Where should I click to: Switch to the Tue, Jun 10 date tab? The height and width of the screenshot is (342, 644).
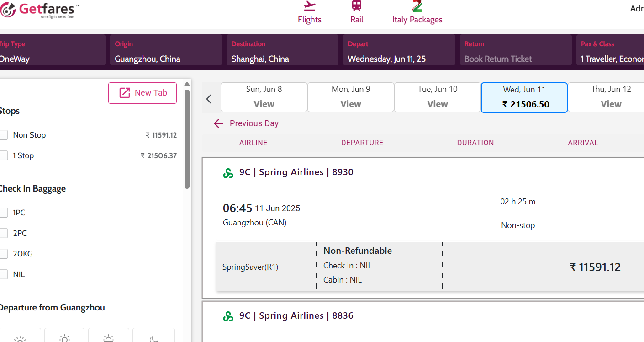pyautogui.click(x=437, y=97)
